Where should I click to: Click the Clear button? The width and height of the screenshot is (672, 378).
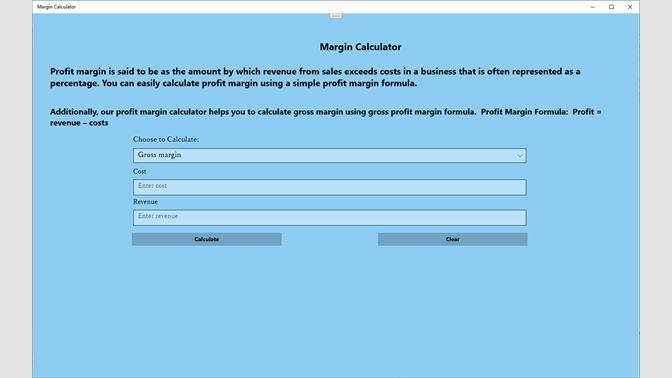point(453,239)
